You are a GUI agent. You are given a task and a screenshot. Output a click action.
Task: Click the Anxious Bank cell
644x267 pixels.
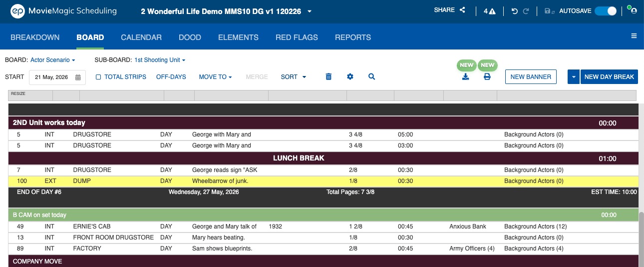(x=468, y=226)
